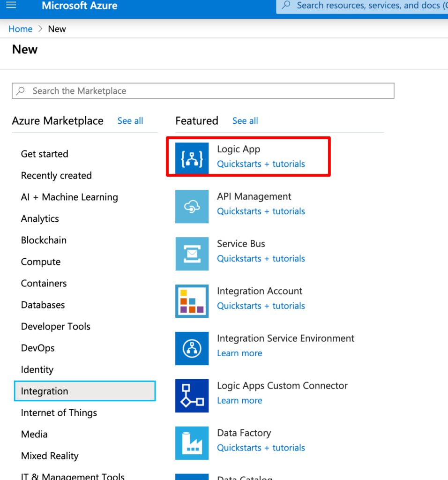Select the Integration Account icon
The height and width of the screenshot is (480, 448).
pyautogui.click(x=192, y=301)
